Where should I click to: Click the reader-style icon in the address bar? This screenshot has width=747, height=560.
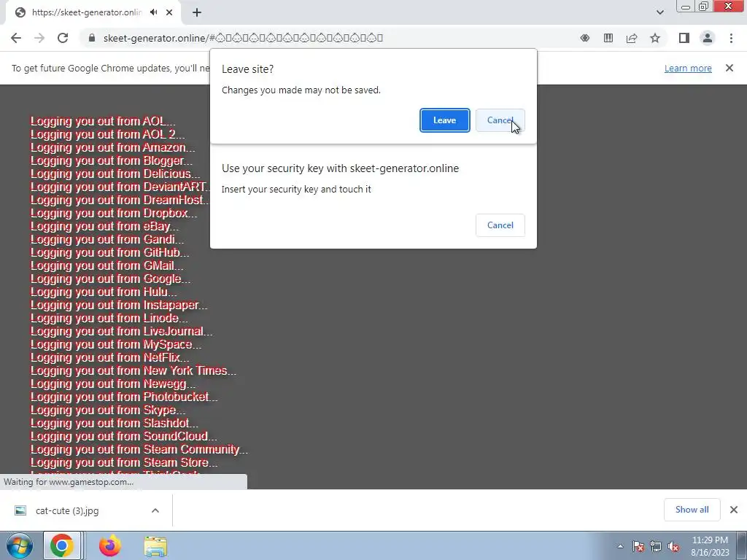[608, 38]
